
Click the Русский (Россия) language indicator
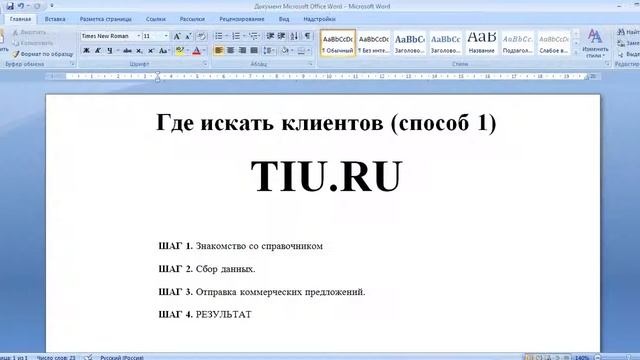(122, 358)
